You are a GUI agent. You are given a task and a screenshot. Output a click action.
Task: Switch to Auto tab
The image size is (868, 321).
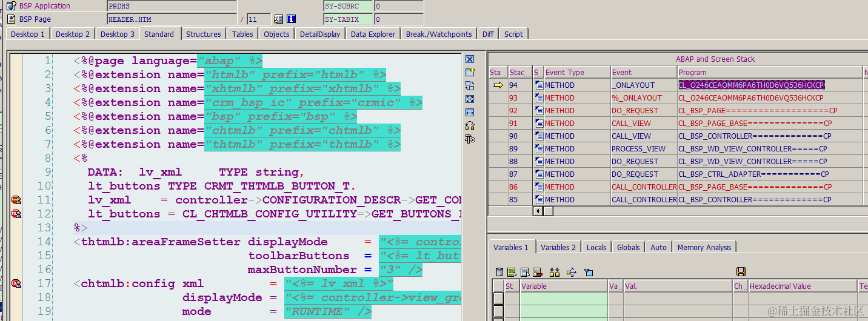659,247
